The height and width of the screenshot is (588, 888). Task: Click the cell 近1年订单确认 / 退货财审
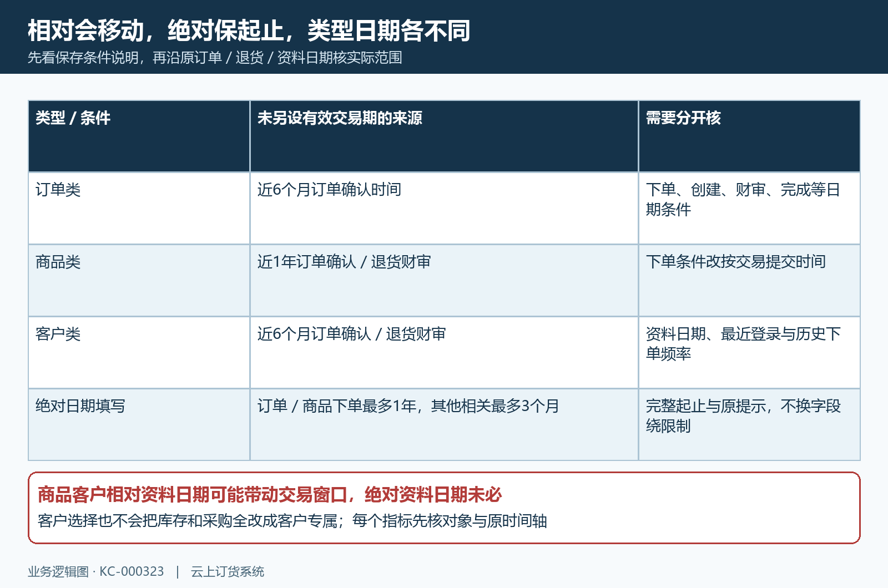pyautogui.click(x=444, y=280)
